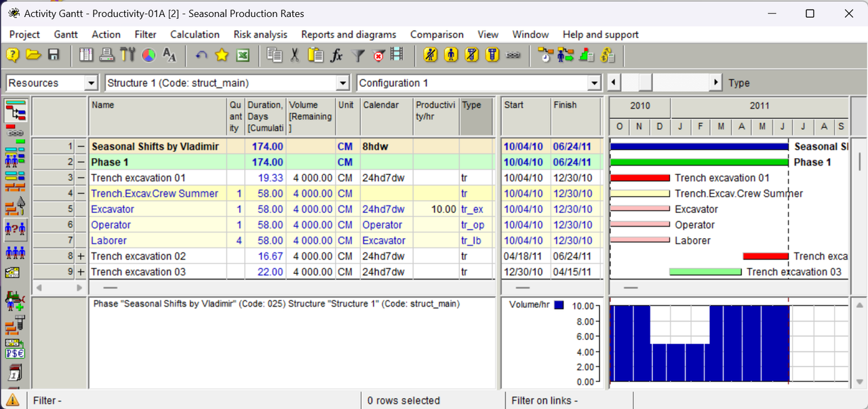The height and width of the screenshot is (409, 868).
Task: Toggle the crossed-out bolt yellow button
Action: [472, 56]
